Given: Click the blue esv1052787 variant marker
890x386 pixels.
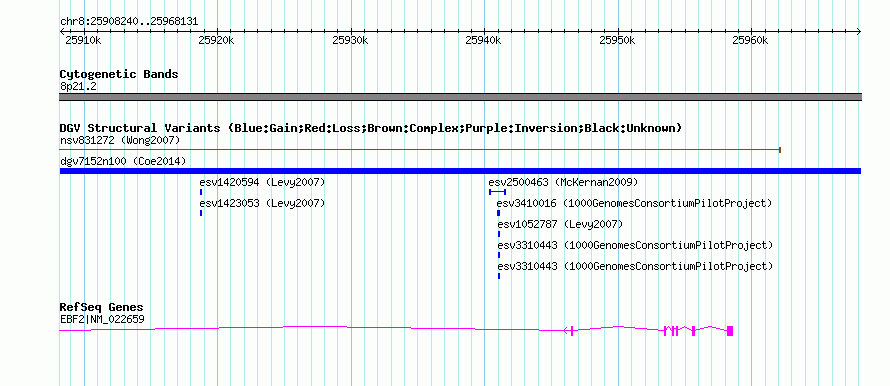Looking at the screenshot, I should click(x=499, y=234).
